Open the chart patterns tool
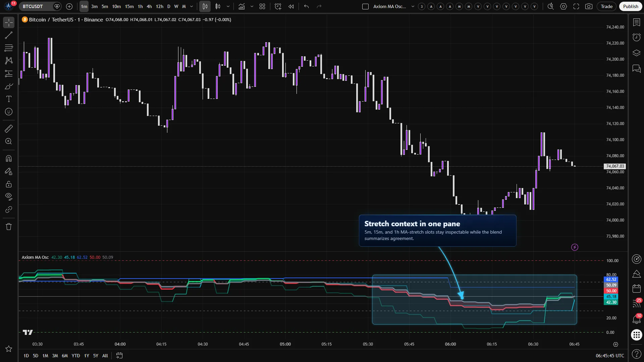The width and height of the screenshot is (644, 362). pyautogui.click(x=9, y=61)
